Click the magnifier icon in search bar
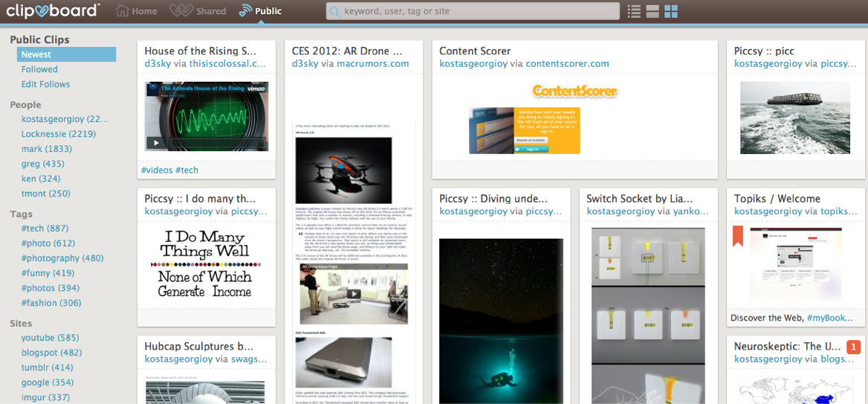The image size is (868, 404). pyautogui.click(x=335, y=12)
